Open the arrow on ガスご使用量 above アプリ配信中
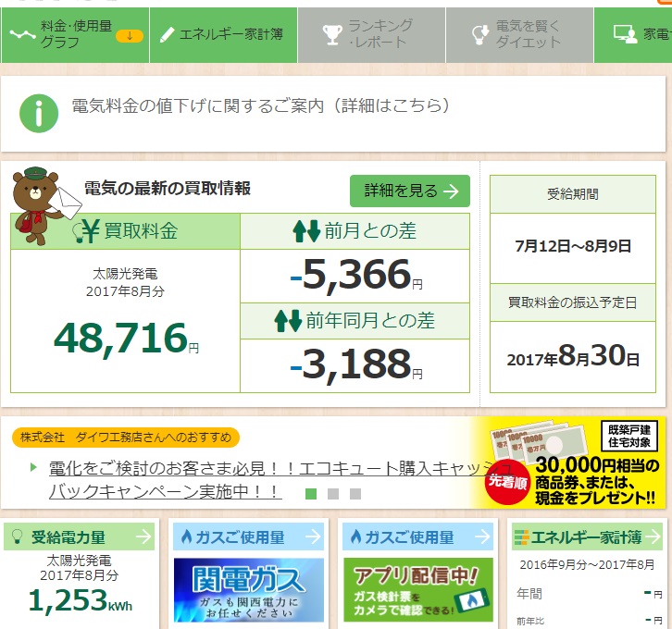Screen dimensions: 672x629 [x=482, y=536]
